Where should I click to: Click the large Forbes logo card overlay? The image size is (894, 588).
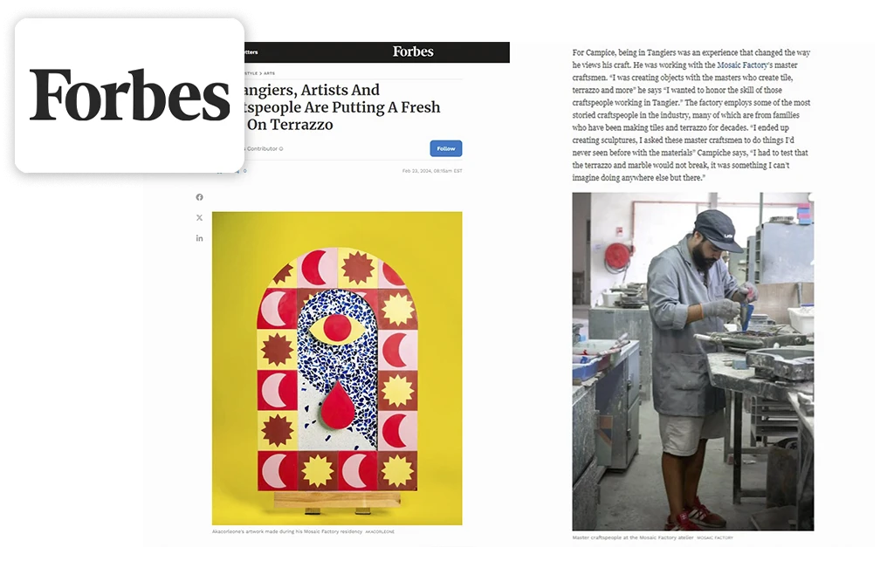click(x=129, y=95)
